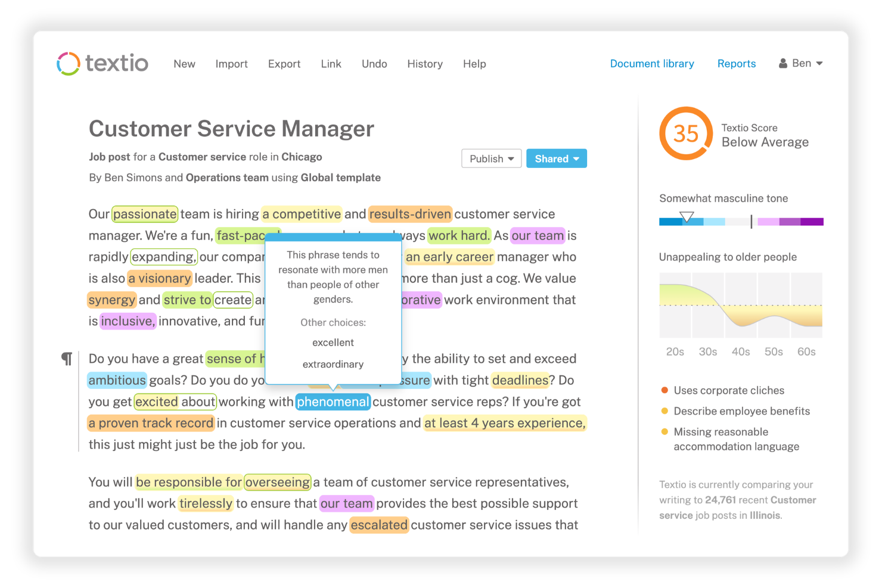882x588 pixels.
Task: Open the Shared dropdown
Action: (557, 158)
